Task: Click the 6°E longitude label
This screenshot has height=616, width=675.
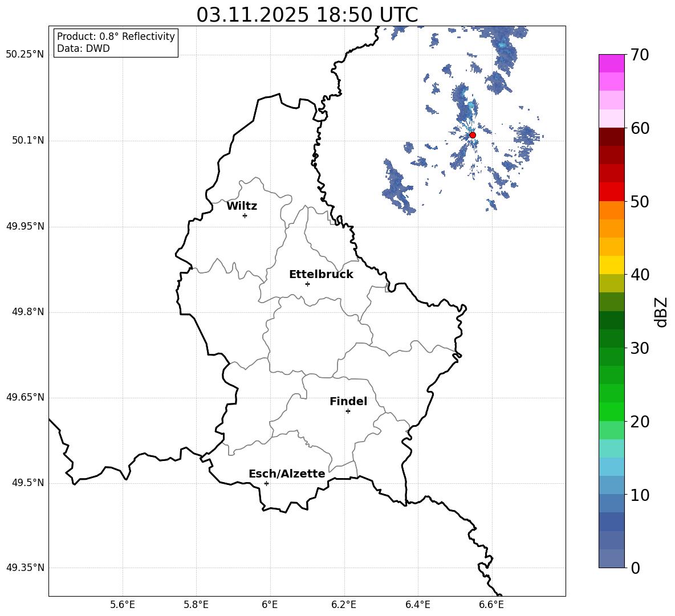Action: pyautogui.click(x=270, y=605)
